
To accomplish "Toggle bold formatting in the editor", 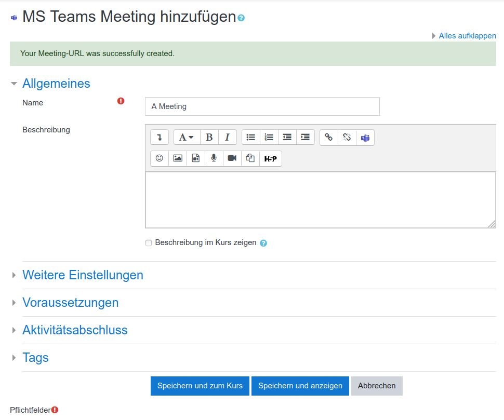I will pos(209,137).
